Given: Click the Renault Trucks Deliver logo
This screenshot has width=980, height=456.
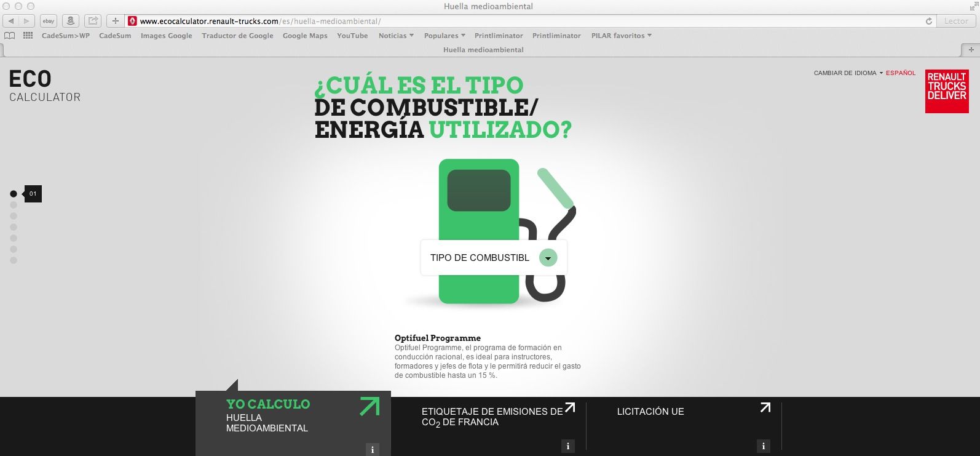Looking at the screenshot, I should (947, 91).
